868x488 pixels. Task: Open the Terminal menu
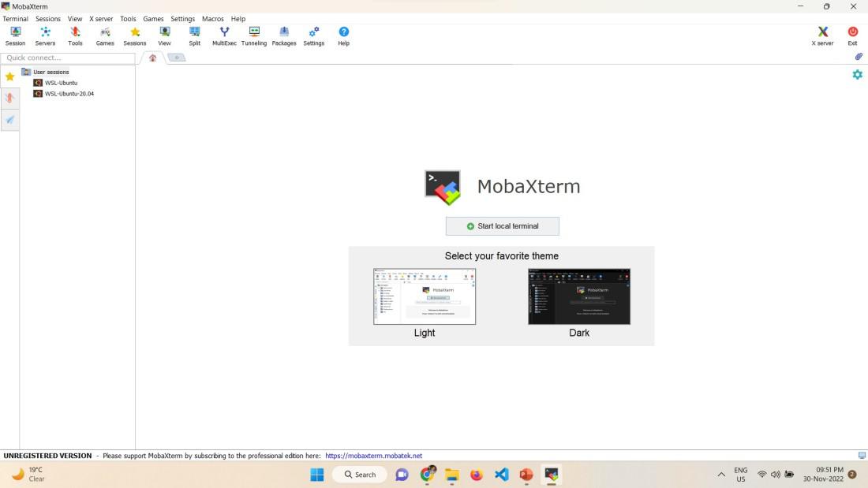tap(16, 19)
